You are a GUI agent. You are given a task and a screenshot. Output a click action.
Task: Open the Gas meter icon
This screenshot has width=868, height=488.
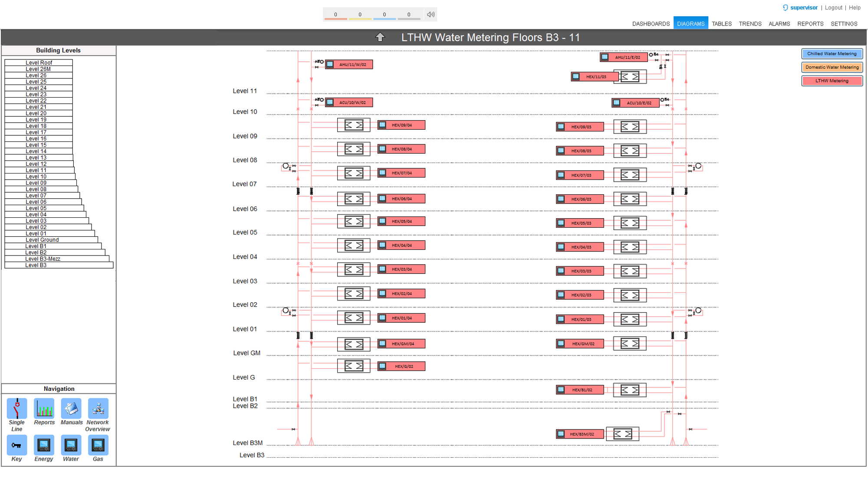(x=98, y=445)
